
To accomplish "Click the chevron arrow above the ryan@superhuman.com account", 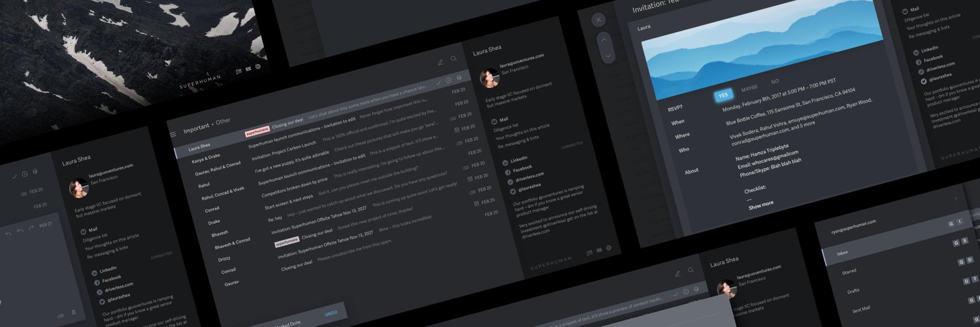I will click(x=955, y=198).
